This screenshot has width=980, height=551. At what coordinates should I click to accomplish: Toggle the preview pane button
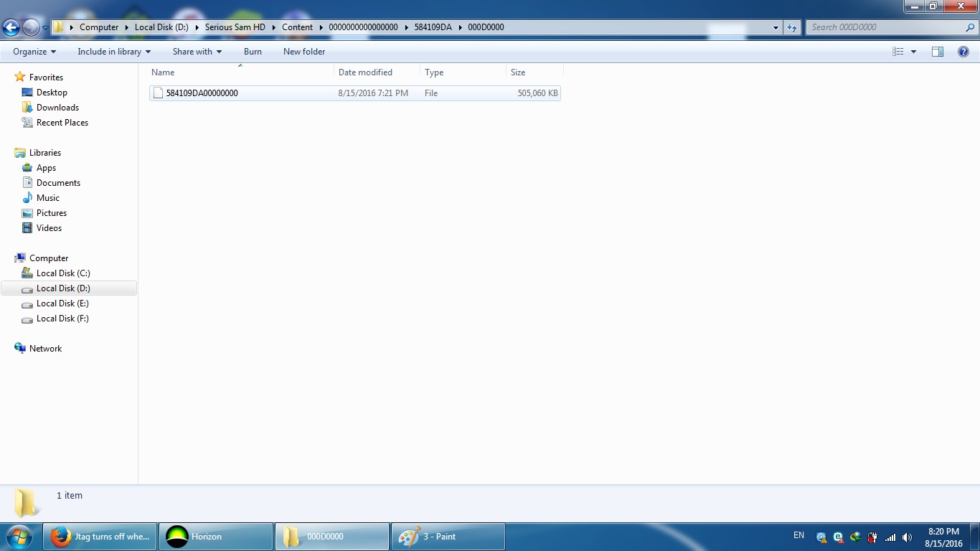[x=937, y=52]
